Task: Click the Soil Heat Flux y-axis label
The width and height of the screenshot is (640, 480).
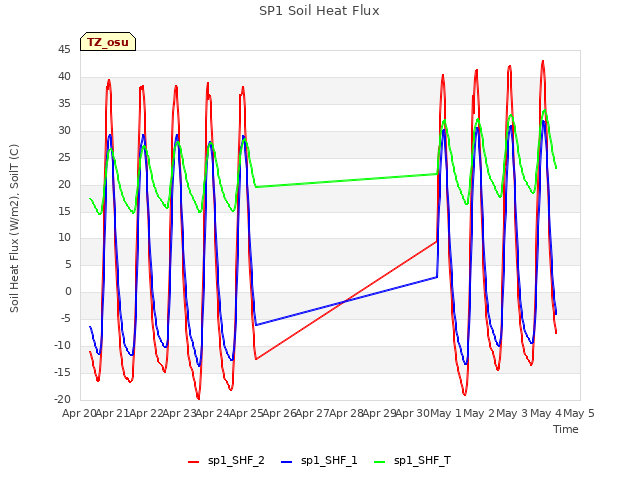Action: 14,228
